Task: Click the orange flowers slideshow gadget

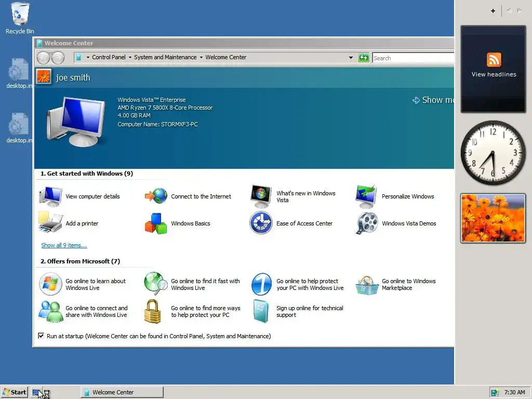Action: (x=493, y=218)
